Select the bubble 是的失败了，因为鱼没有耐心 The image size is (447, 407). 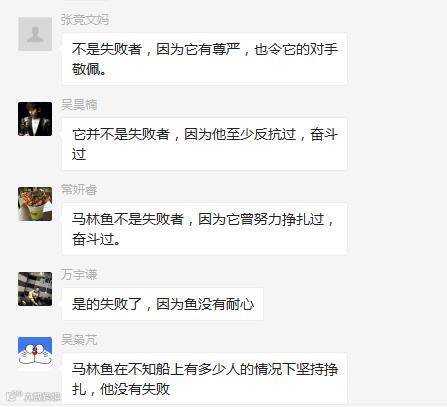point(163,304)
